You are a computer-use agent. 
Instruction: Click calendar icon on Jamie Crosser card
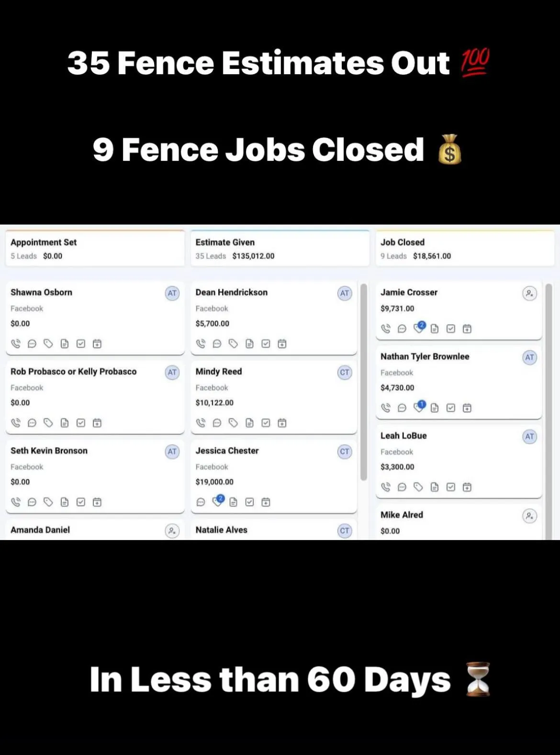(467, 328)
